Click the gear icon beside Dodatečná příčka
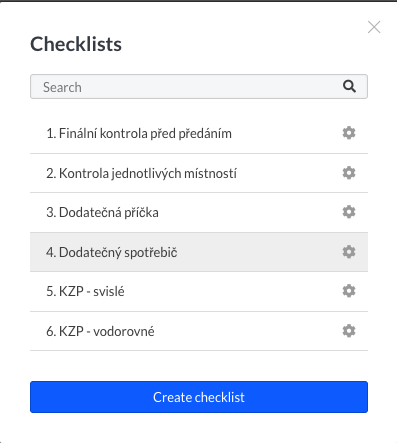Screen dimensions: 397x443 coord(349,212)
